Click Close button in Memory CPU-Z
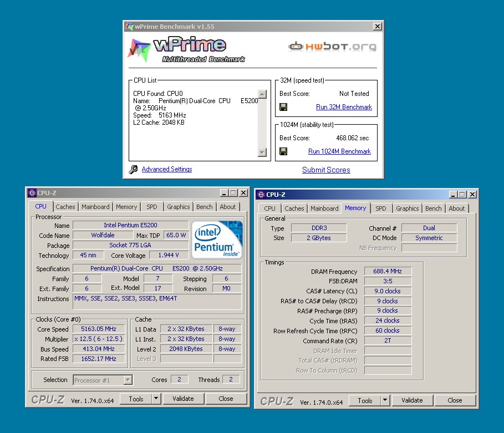The image size is (504, 433). click(455, 400)
